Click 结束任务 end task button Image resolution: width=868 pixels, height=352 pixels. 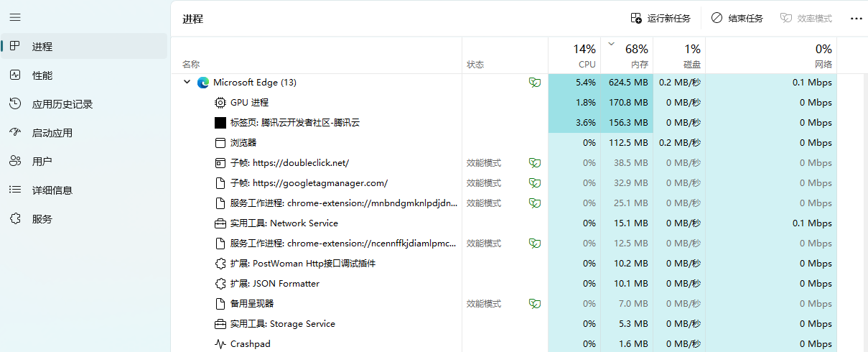[x=737, y=19]
